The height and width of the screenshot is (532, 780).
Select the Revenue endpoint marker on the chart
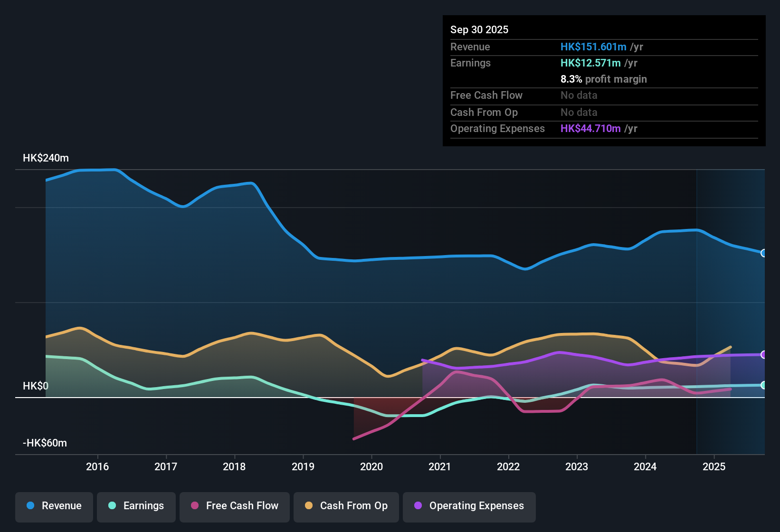(x=764, y=254)
